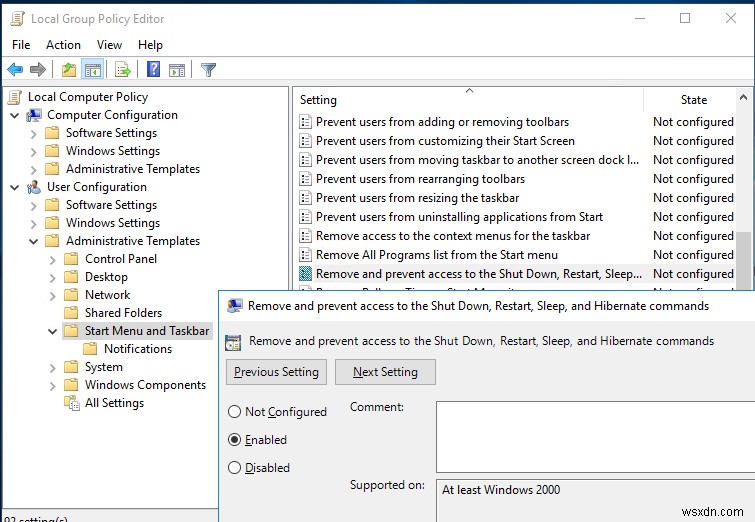Toggle the show/hide console tree icon
Screen dimensions: 755x522
click(x=92, y=70)
